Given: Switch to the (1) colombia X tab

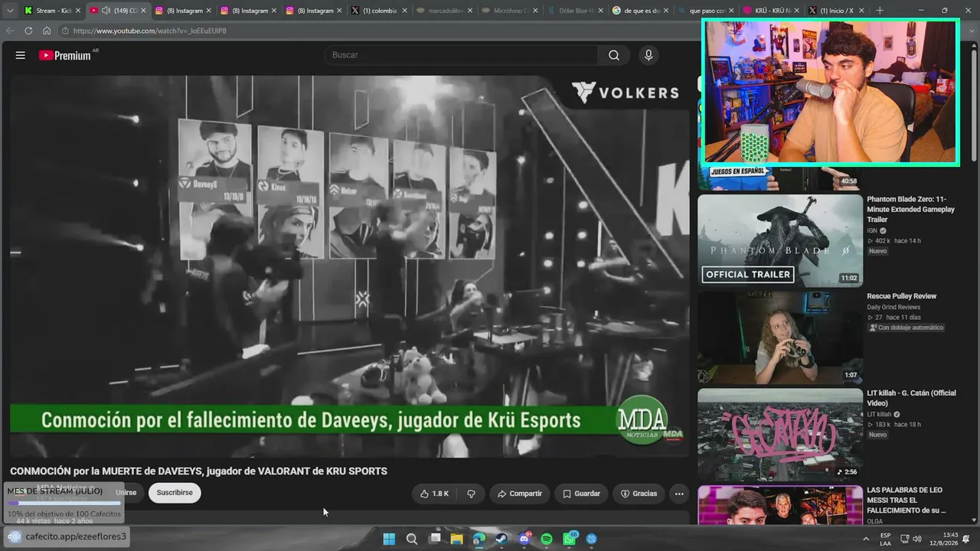Looking at the screenshot, I should point(380,11).
